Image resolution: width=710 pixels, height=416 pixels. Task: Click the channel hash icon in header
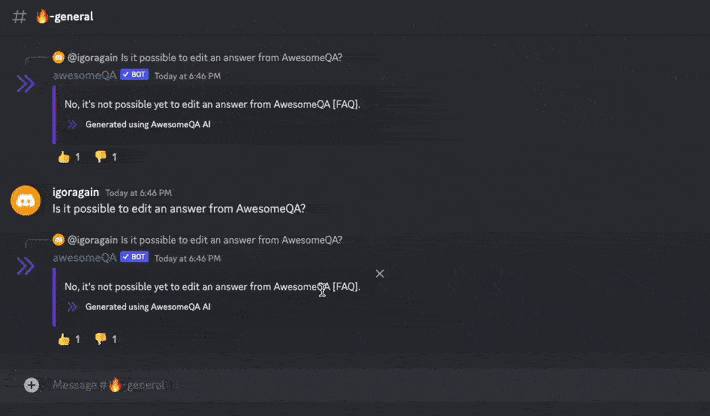(x=18, y=18)
